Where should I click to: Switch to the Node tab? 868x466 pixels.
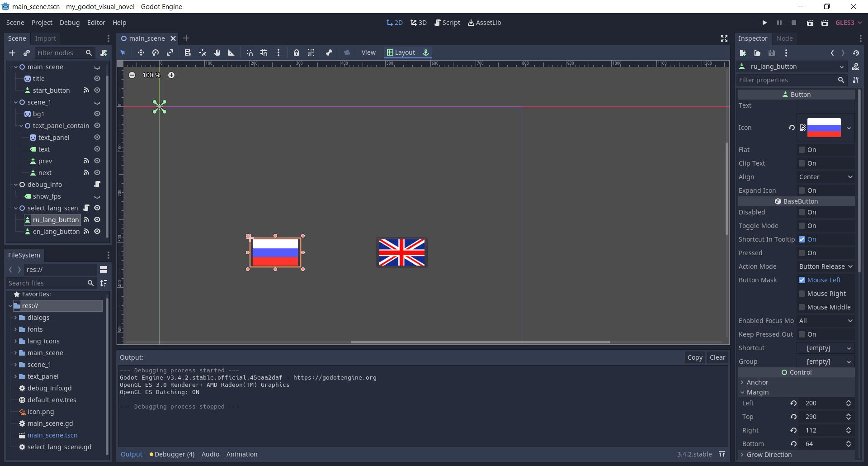(785, 38)
